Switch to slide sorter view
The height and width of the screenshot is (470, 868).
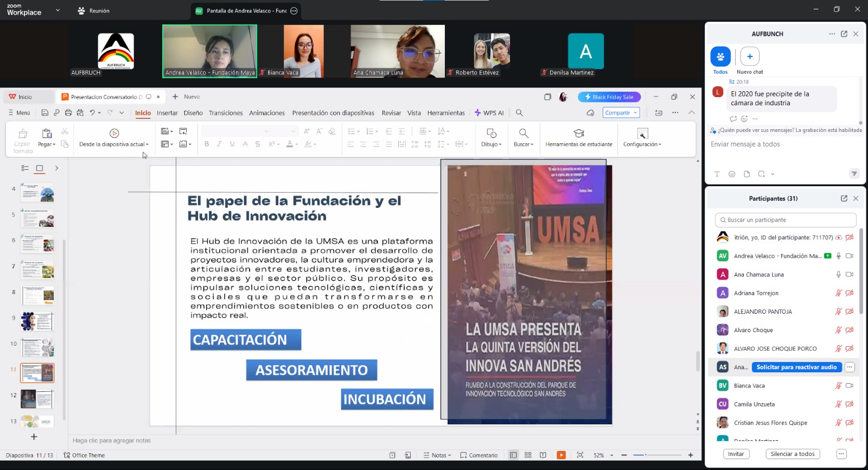tap(528, 455)
